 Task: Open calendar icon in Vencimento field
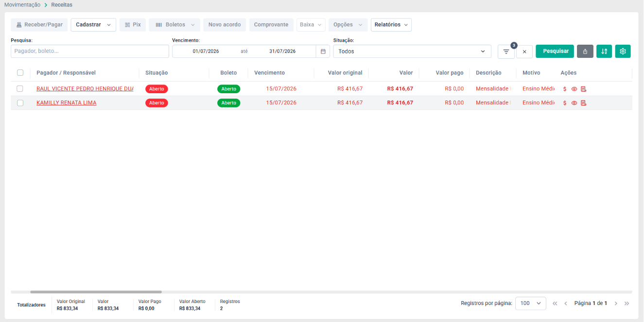point(323,51)
